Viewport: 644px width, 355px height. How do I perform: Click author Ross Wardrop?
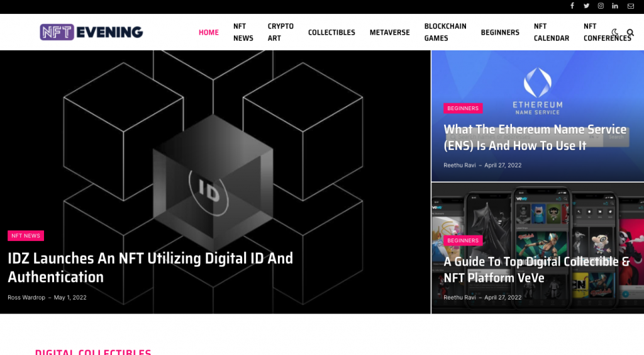26,298
